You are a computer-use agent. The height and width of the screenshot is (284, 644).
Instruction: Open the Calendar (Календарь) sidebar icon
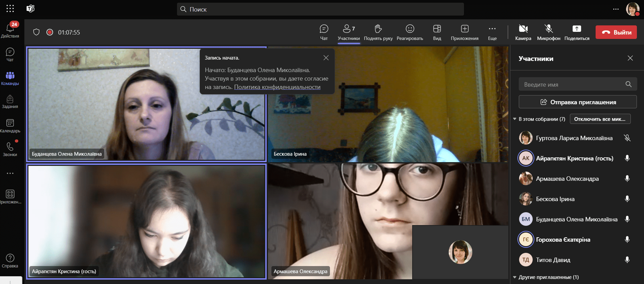pos(10,126)
